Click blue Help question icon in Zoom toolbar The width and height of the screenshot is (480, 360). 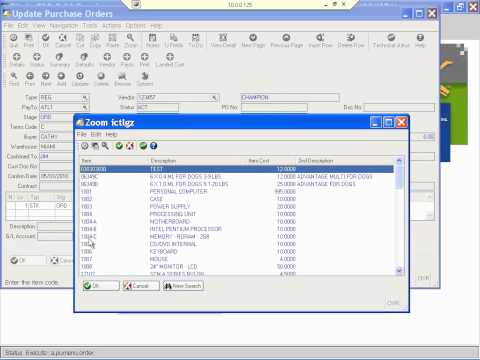pyautogui.click(x=153, y=146)
